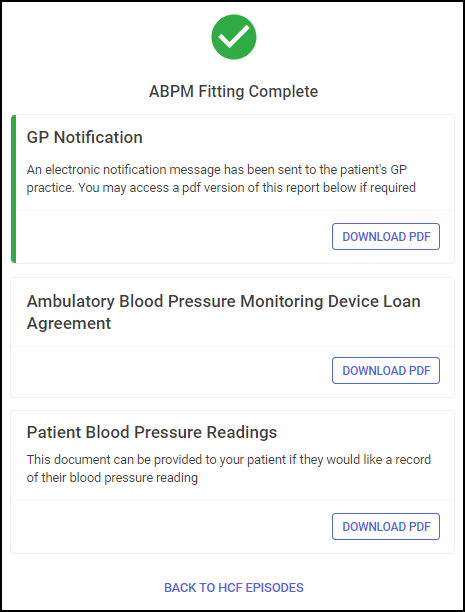Click the green accent bar on GP Notification card

(13, 189)
